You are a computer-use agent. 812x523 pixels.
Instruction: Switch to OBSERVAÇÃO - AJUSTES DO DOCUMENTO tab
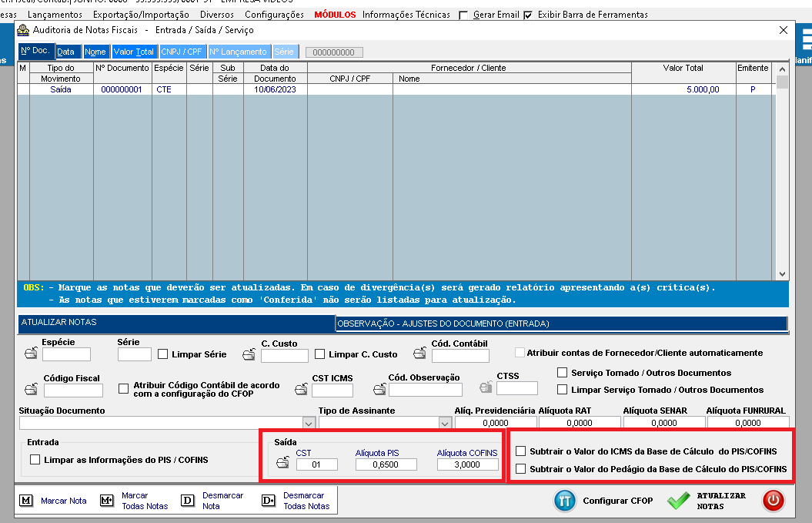[x=561, y=324]
